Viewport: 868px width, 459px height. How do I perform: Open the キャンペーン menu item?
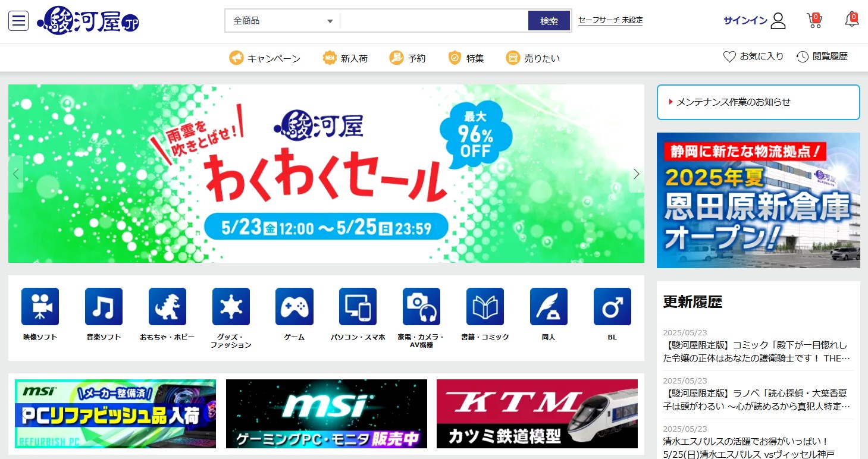point(265,58)
